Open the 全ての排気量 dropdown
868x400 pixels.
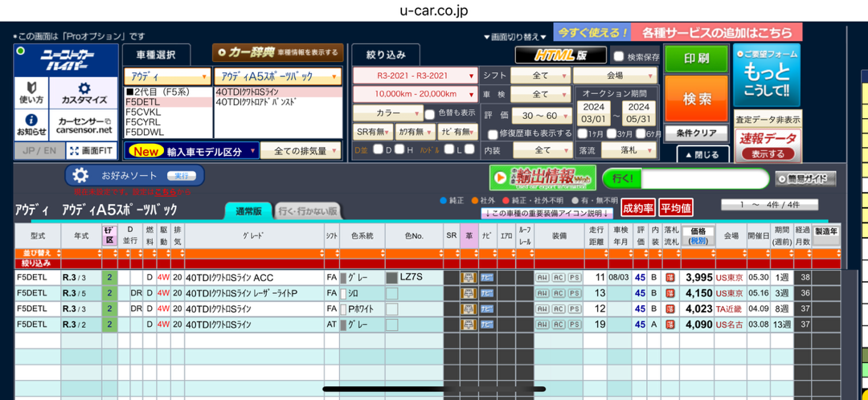point(301,150)
